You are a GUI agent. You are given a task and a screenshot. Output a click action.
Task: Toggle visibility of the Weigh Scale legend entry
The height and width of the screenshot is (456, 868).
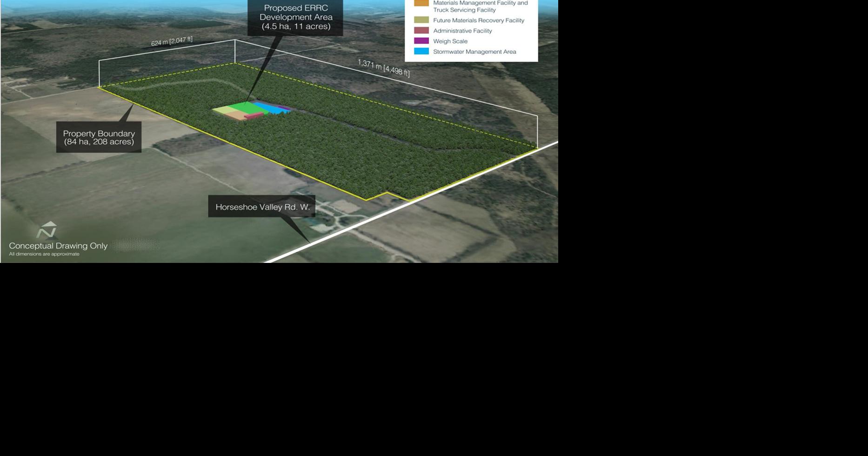[x=450, y=41]
